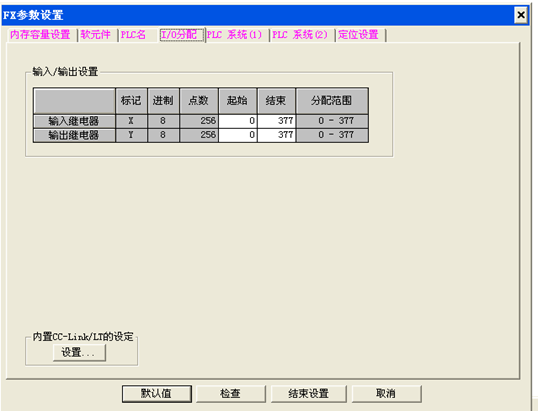Select the 输入继电器 row header
The height and width of the screenshot is (411, 538).
tap(74, 121)
